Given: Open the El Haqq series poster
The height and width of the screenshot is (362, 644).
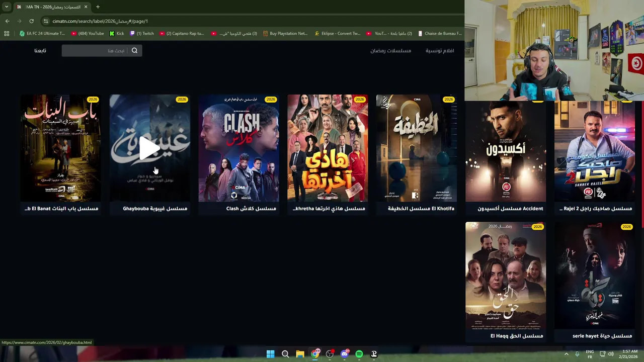Looking at the screenshot, I should (x=506, y=276).
